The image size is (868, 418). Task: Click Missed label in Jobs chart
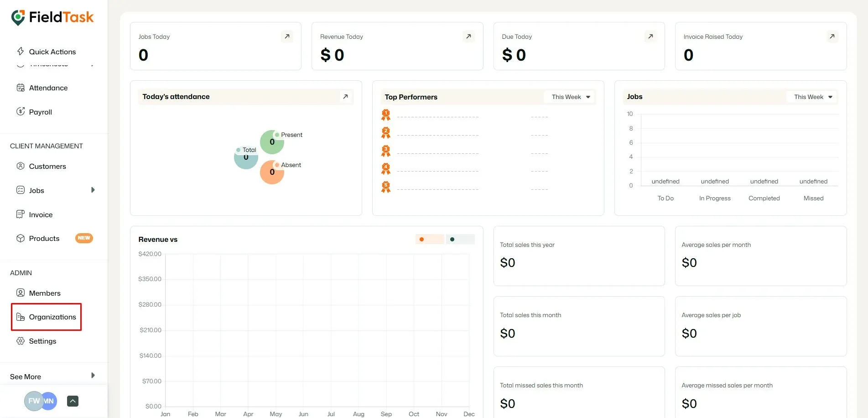point(813,198)
